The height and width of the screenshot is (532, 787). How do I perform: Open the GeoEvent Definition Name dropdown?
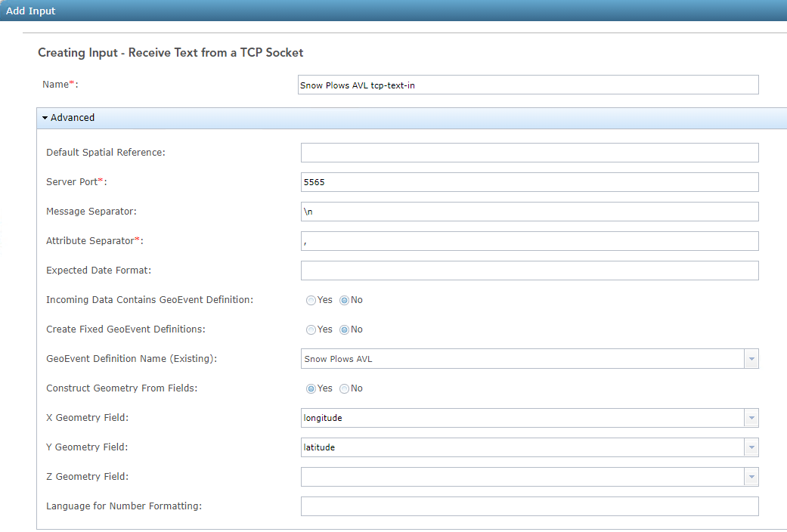tap(751, 358)
